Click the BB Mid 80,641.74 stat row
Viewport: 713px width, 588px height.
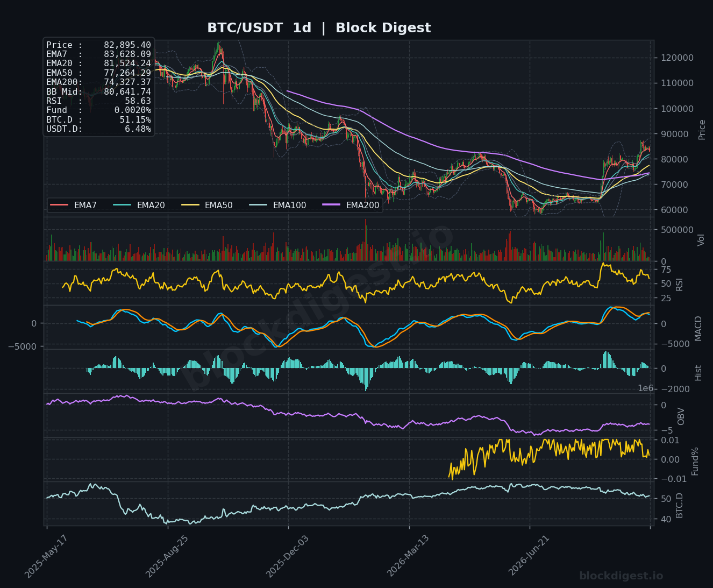[x=98, y=91]
